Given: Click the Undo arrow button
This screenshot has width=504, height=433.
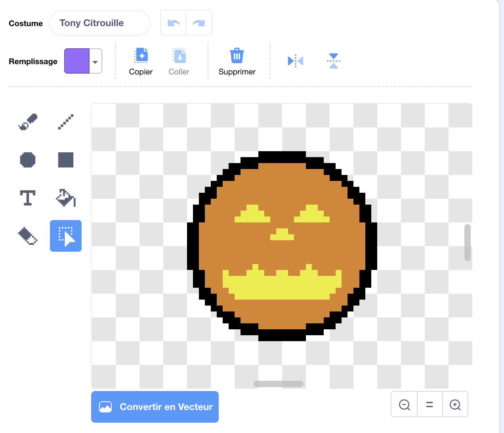Looking at the screenshot, I should (x=174, y=23).
